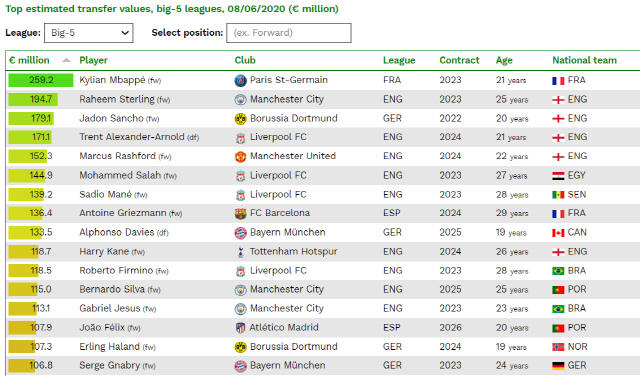The width and height of the screenshot is (640, 376).
Task: Click player name Erling Haland
Action: pos(109,347)
